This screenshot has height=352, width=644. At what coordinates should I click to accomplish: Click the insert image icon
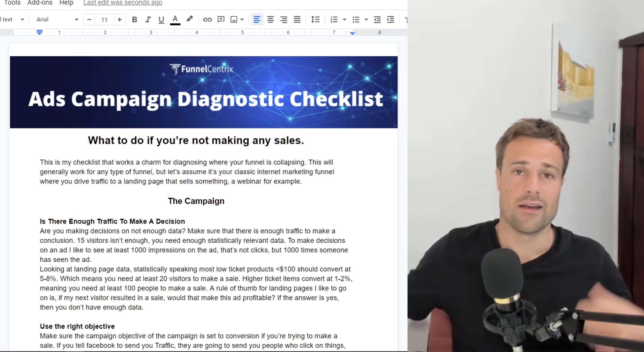pos(234,20)
